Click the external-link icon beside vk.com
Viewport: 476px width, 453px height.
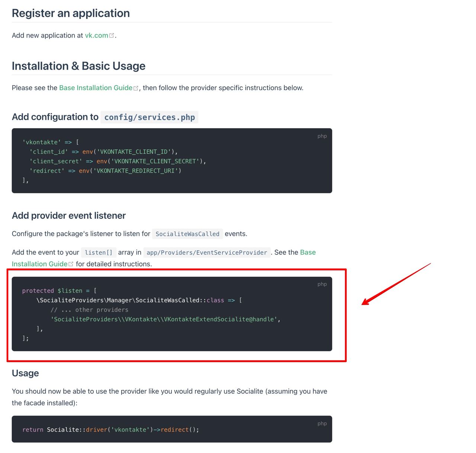pos(112,35)
